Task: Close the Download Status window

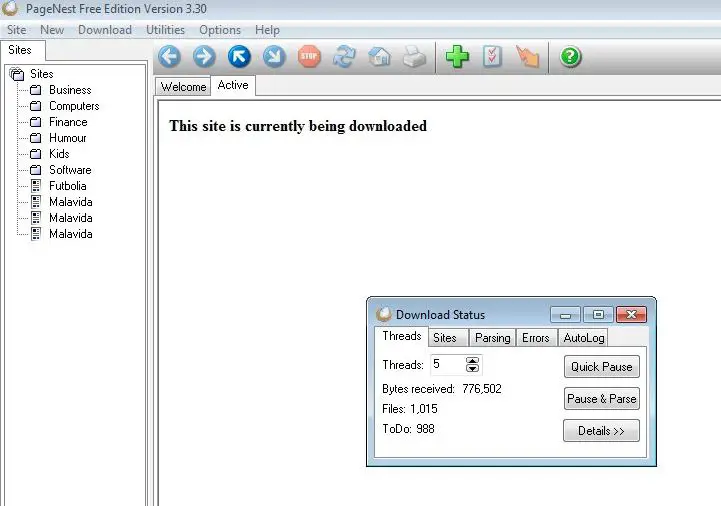Action: click(631, 315)
